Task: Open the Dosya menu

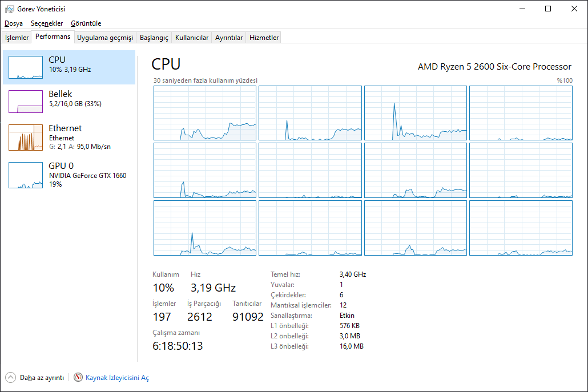Action: click(x=14, y=23)
